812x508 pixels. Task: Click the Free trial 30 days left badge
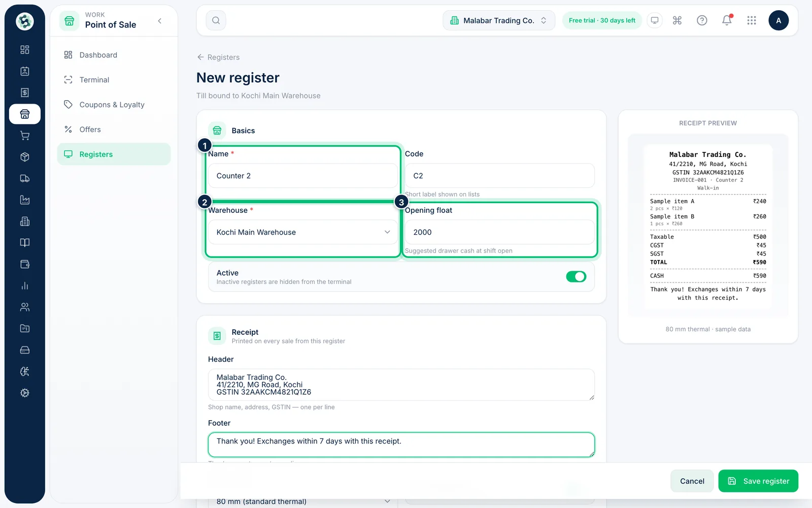(x=602, y=20)
